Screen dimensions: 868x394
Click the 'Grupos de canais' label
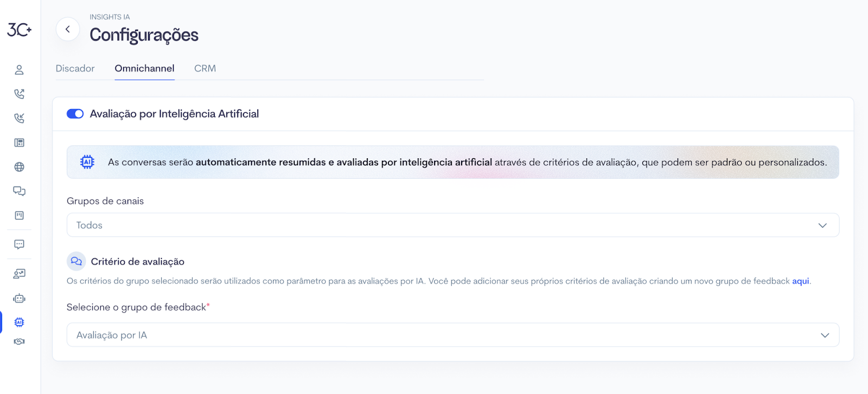point(105,201)
